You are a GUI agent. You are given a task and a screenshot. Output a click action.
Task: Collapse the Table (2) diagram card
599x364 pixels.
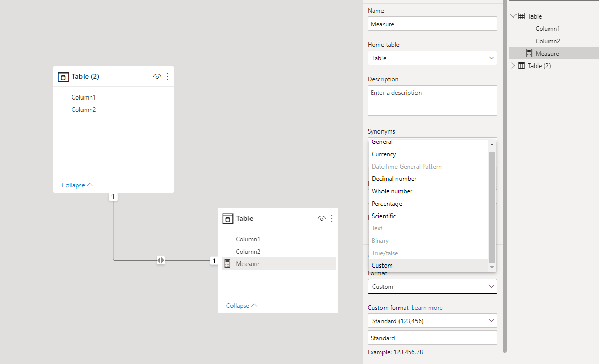pos(77,185)
